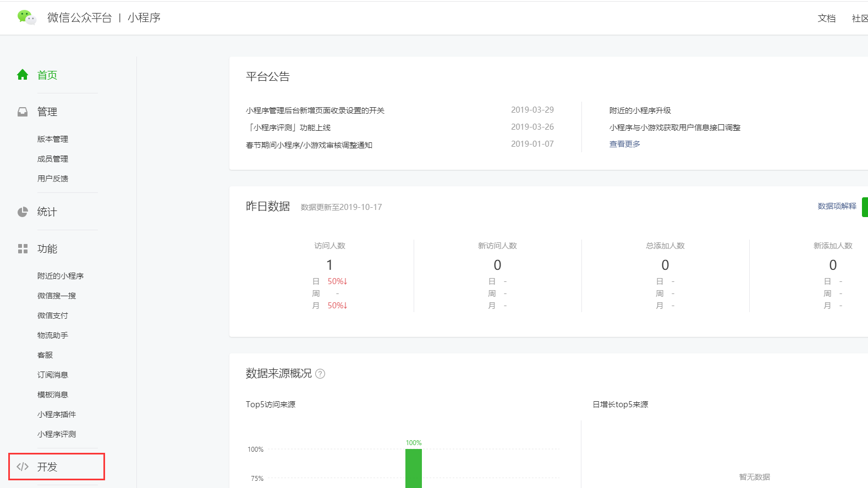Open 版本管理 in the sidebar

[x=53, y=139]
